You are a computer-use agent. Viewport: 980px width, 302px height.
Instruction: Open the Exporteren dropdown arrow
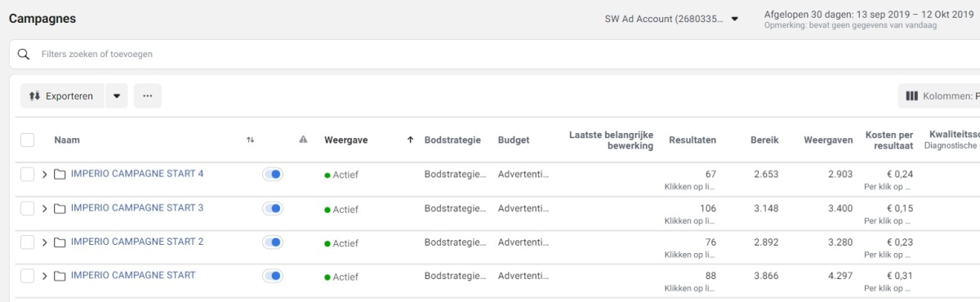(116, 96)
